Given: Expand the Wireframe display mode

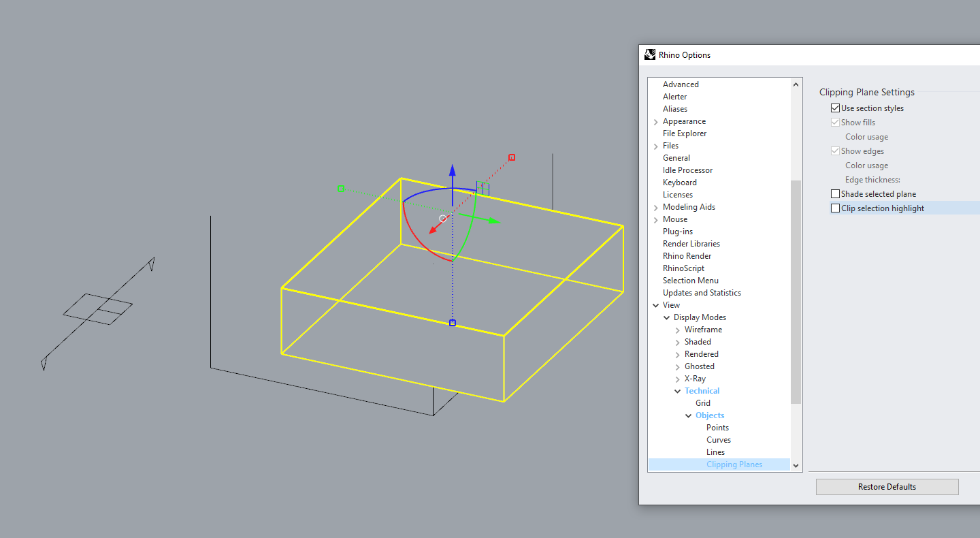Looking at the screenshot, I should coord(676,329).
